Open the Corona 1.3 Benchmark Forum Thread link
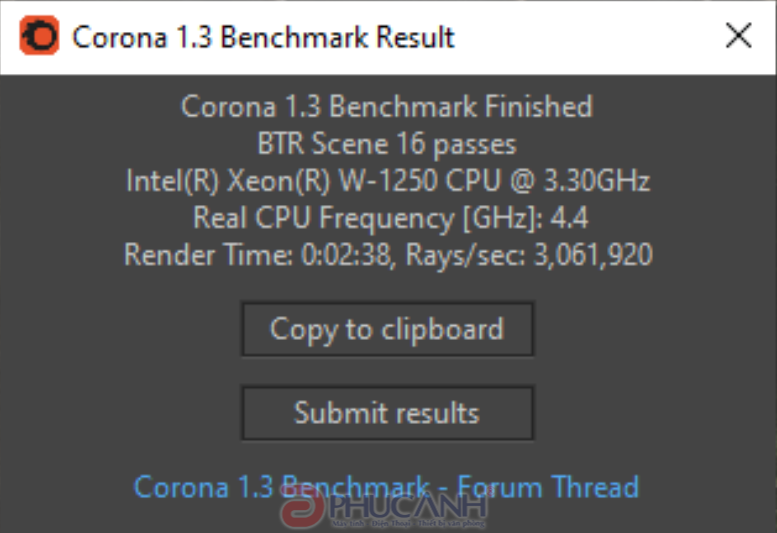 [x=386, y=487]
